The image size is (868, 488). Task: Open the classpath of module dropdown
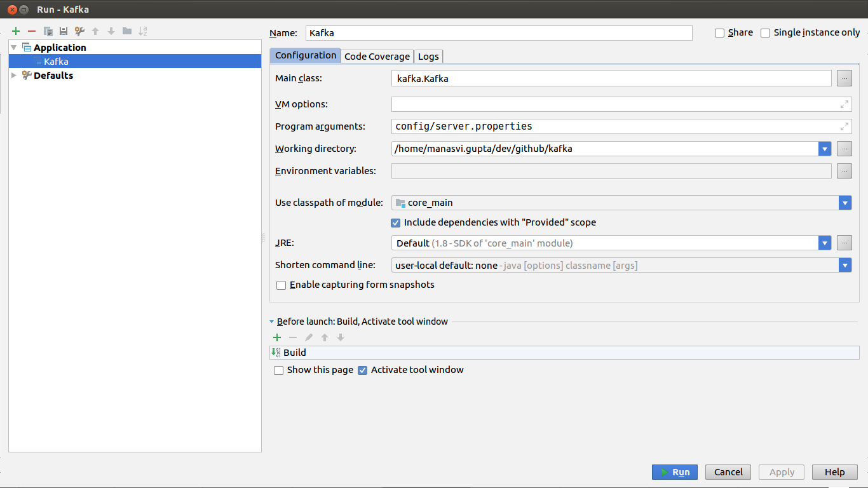[845, 203]
